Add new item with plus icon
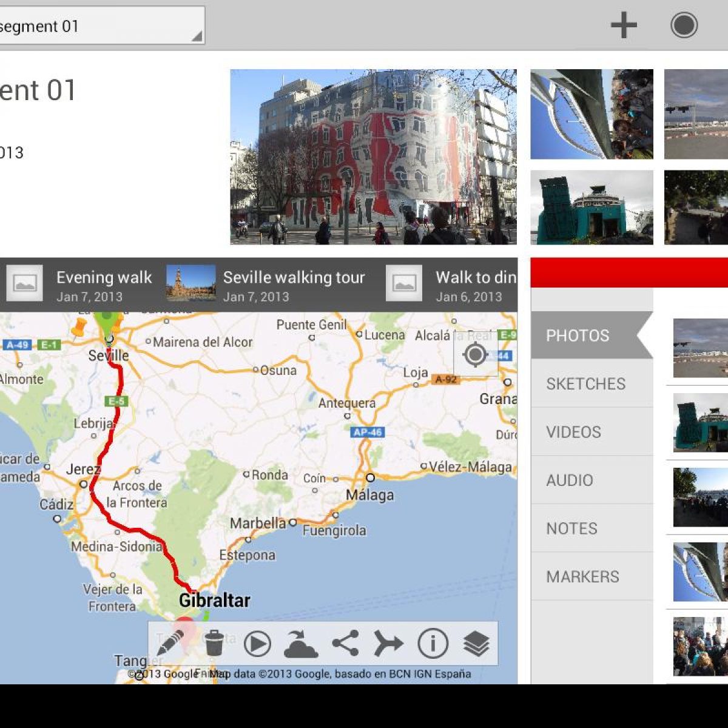 click(x=624, y=25)
